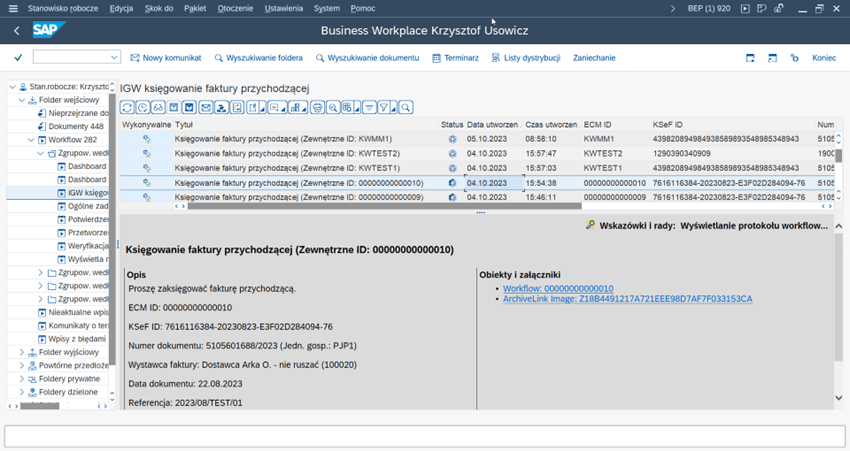The image size is (850, 451).
Task: Open the hamburger menu icon at top left
Action: pos(14,8)
